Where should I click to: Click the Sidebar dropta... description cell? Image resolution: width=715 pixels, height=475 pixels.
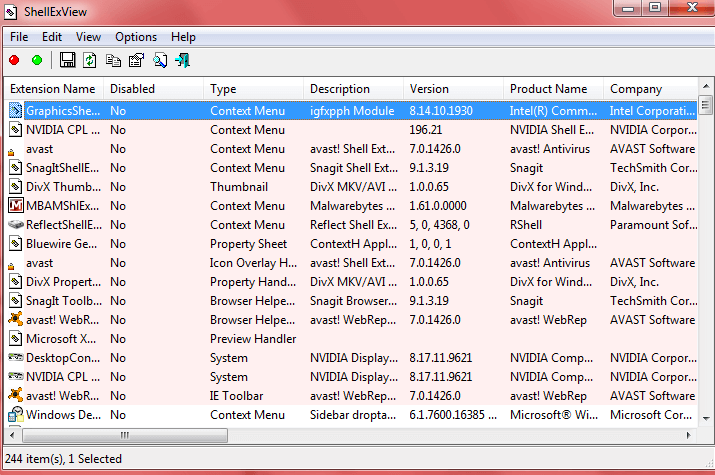point(353,415)
